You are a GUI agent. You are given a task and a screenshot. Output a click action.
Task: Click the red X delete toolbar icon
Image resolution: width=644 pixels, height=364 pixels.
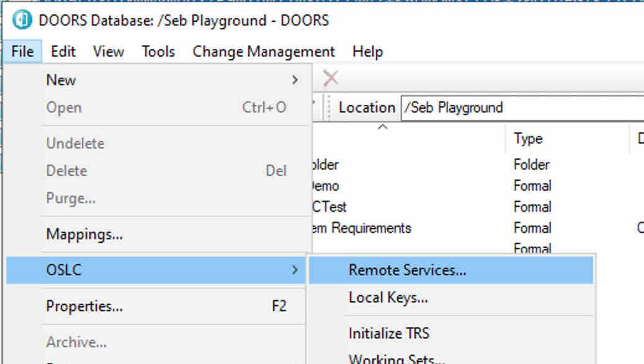tap(331, 78)
